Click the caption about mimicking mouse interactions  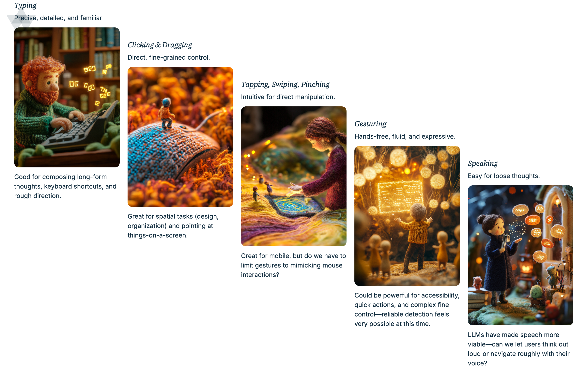coord(293,265)
